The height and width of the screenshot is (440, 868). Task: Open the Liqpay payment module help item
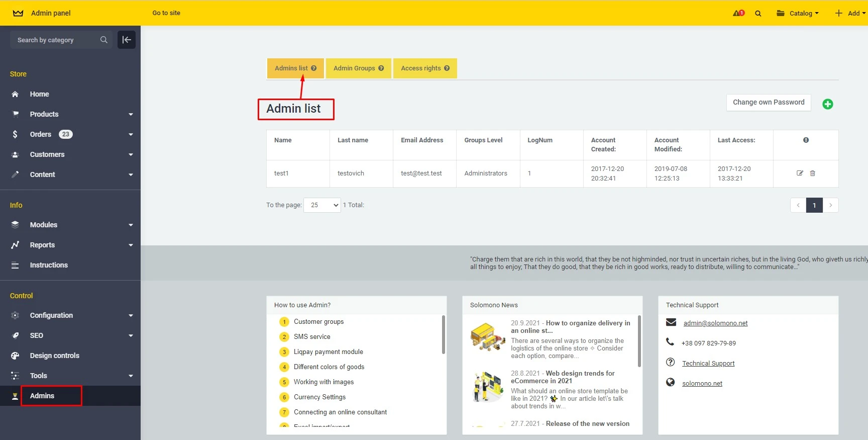click(x=329, y=352)
